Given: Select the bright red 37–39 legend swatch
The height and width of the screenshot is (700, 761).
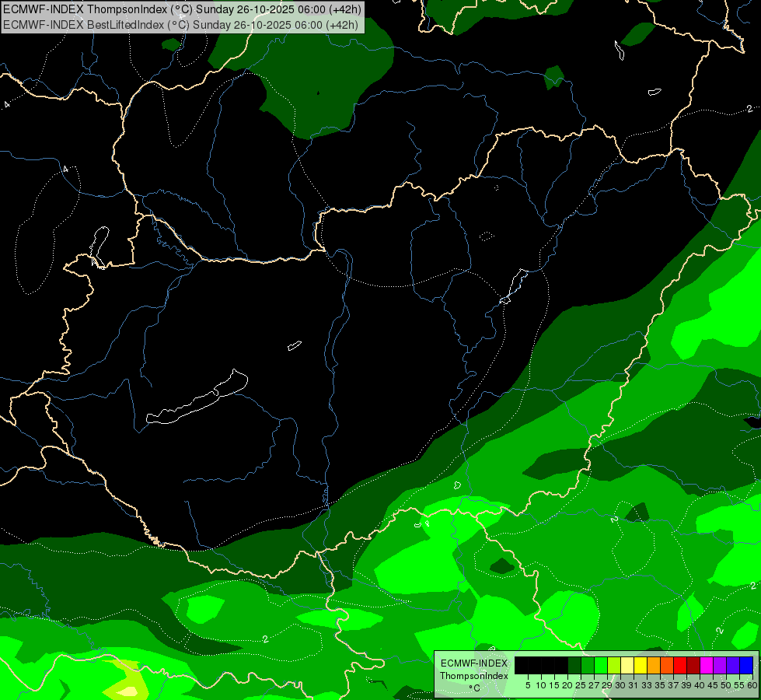Looking at the screenshot, I should coord(680,665).
